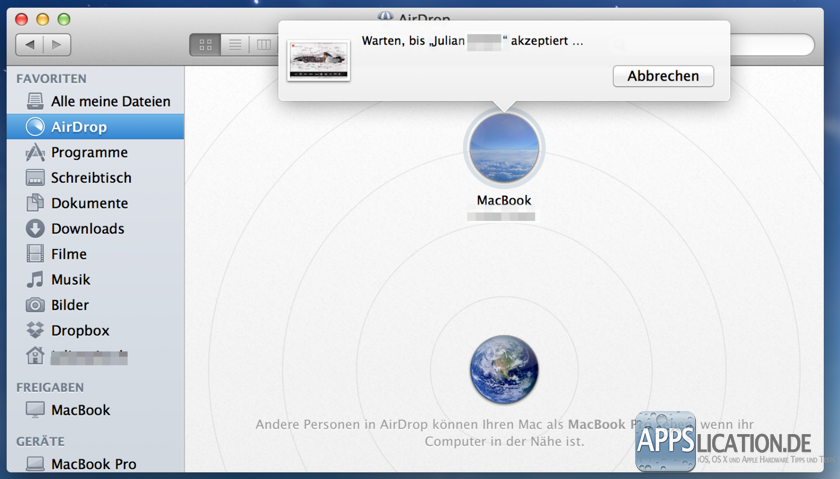Click the MacBook AirDrop recipient avatar

[x=504, y=148]
